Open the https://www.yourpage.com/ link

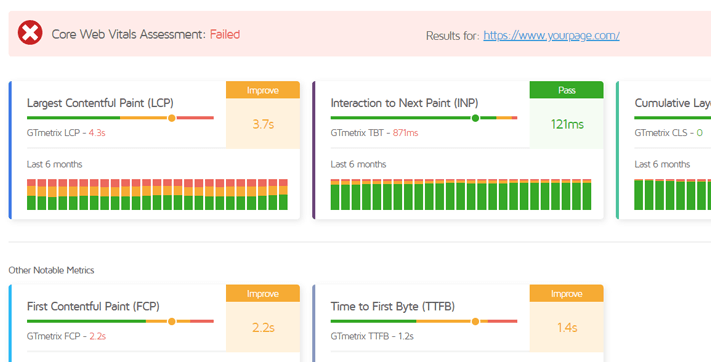click(551, 35)
